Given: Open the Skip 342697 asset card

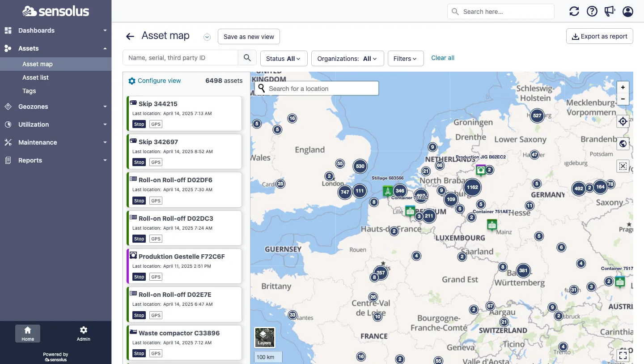Looking at the screenshot, I should (x=184, y=152).
